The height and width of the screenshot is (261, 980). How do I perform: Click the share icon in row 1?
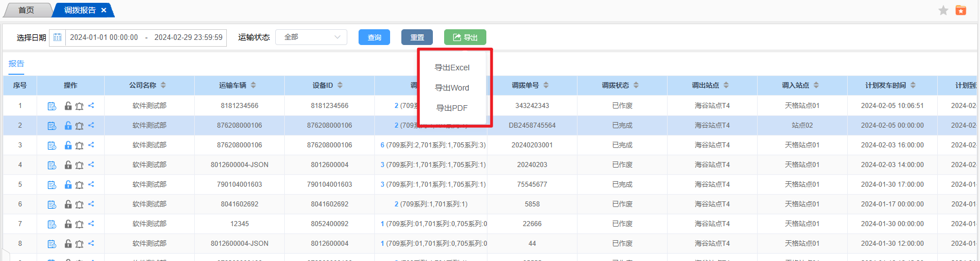tap(91, 105)
